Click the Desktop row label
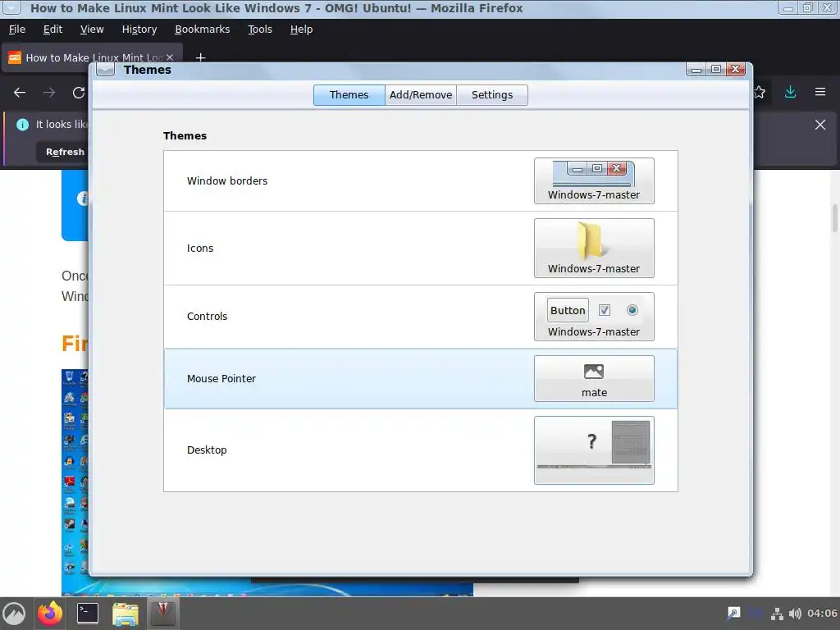 point(207,450)
